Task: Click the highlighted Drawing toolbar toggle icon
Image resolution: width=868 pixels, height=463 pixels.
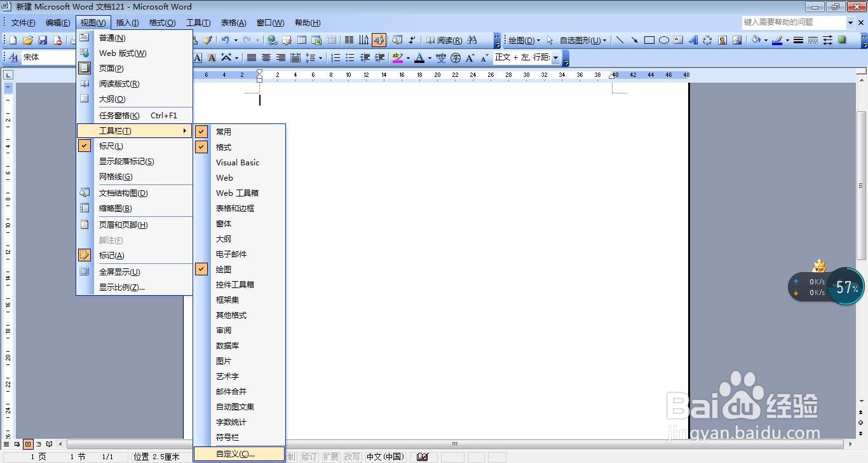Action: 379,40
